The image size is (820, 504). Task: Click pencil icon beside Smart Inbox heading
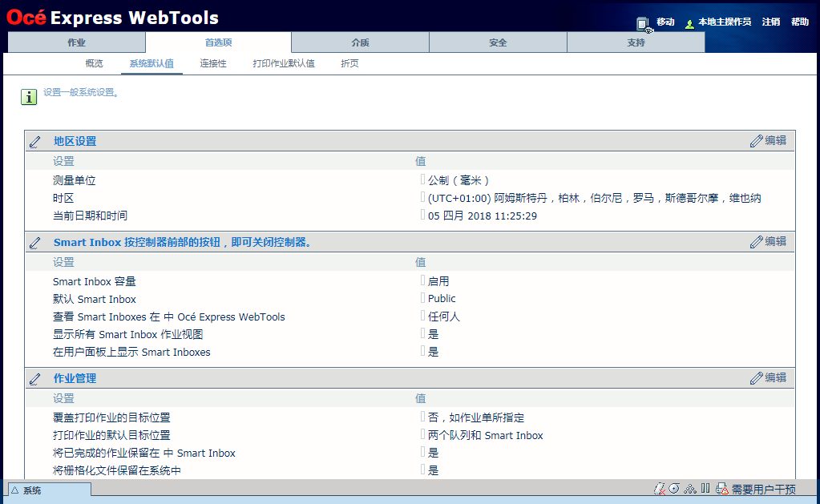(35, 243)
